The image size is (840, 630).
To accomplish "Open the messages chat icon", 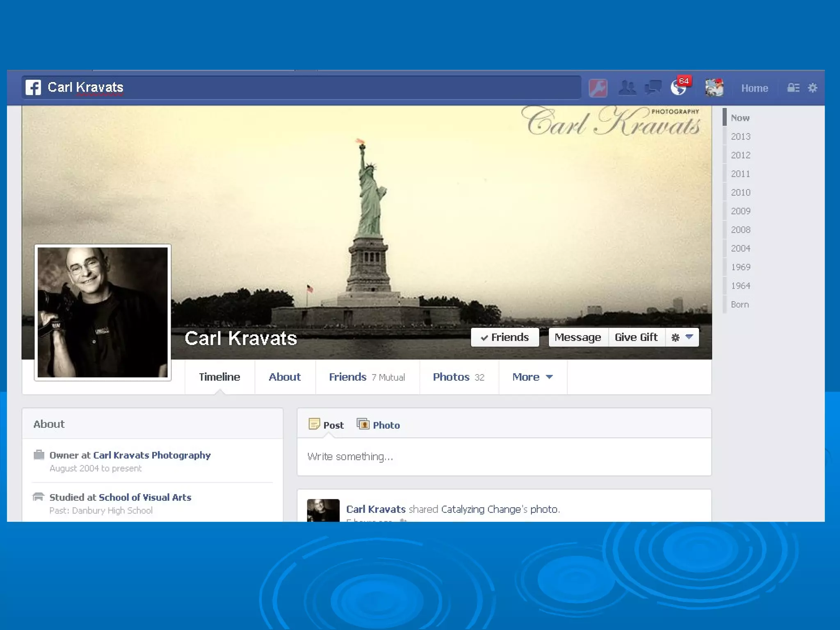I will pos(653,87).
